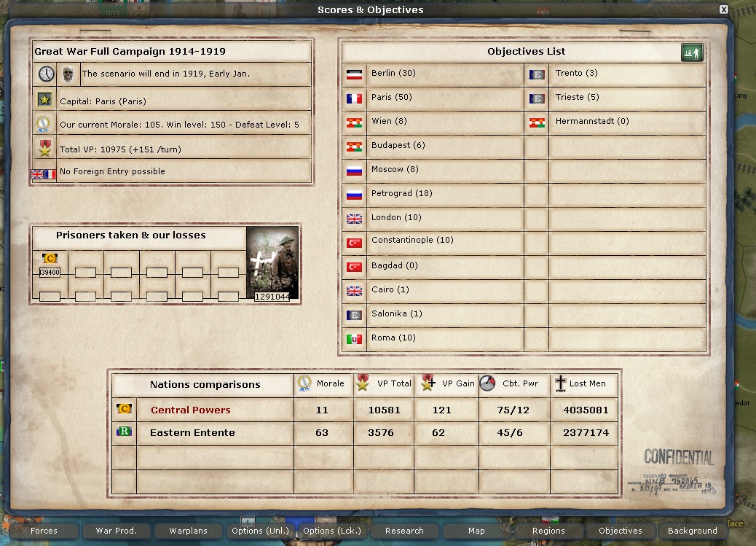The width and height of the screenshot is (756, 546).
Task: Click the Central Powers faction icon in comparisons
Action: coord(124,410)
